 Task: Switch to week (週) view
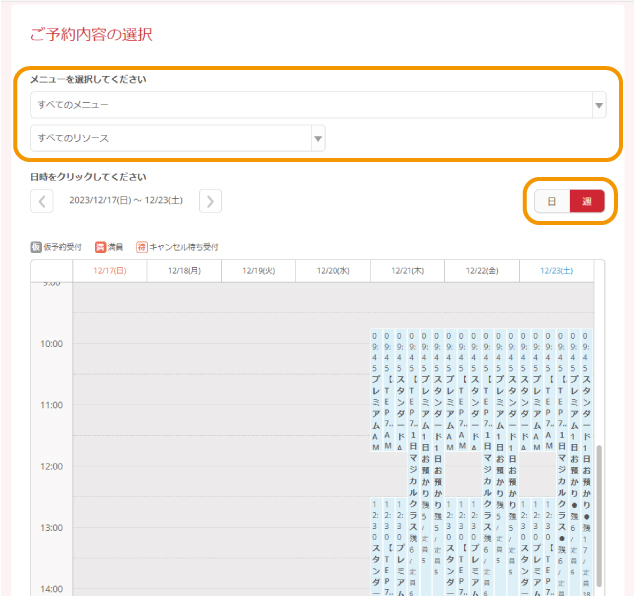point(587,201)
